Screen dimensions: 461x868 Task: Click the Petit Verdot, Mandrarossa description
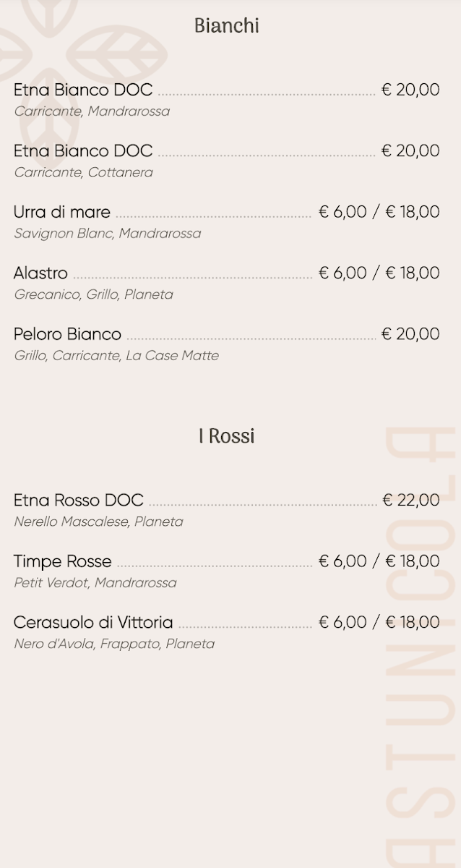tap(95, 582)
